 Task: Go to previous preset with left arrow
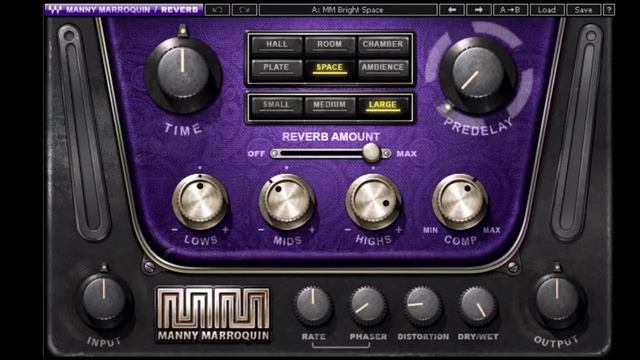(x=451, y=10)
